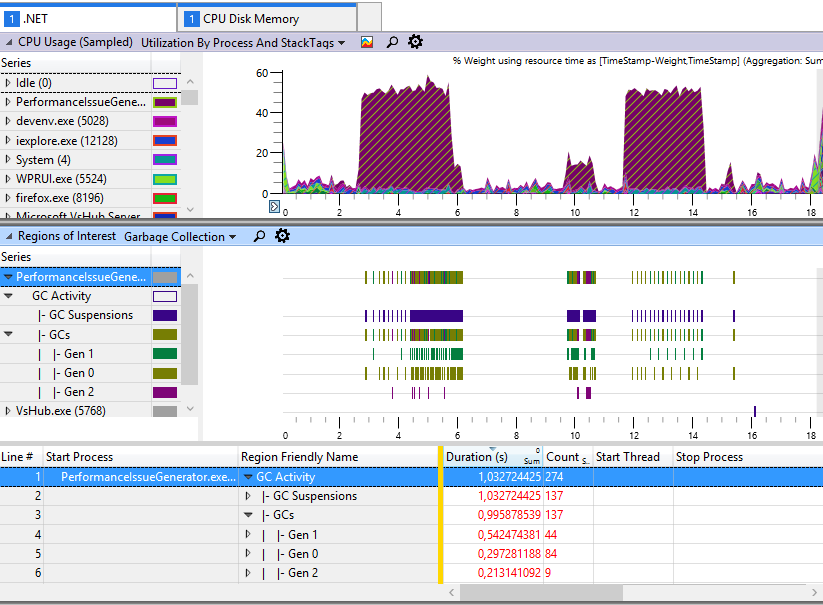Image resolution: width=823 pixels, height=605 pixels.
Task: Click search magnifier in Regions of Interest header
Action: pos(259,236)
